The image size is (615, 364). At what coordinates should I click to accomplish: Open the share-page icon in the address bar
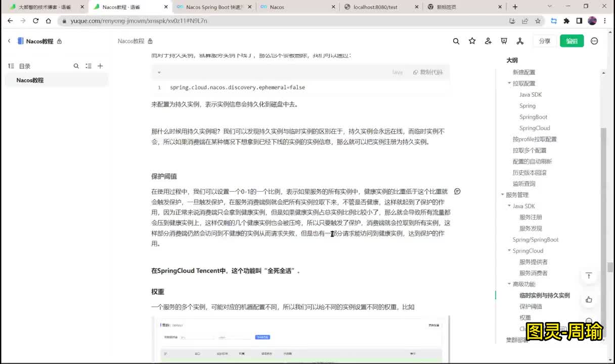525,21
